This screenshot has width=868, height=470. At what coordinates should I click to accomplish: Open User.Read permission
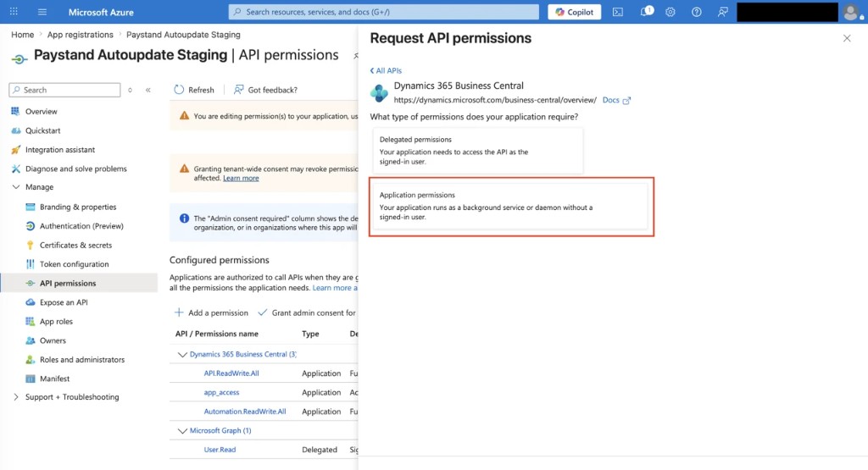coord(220,450)
